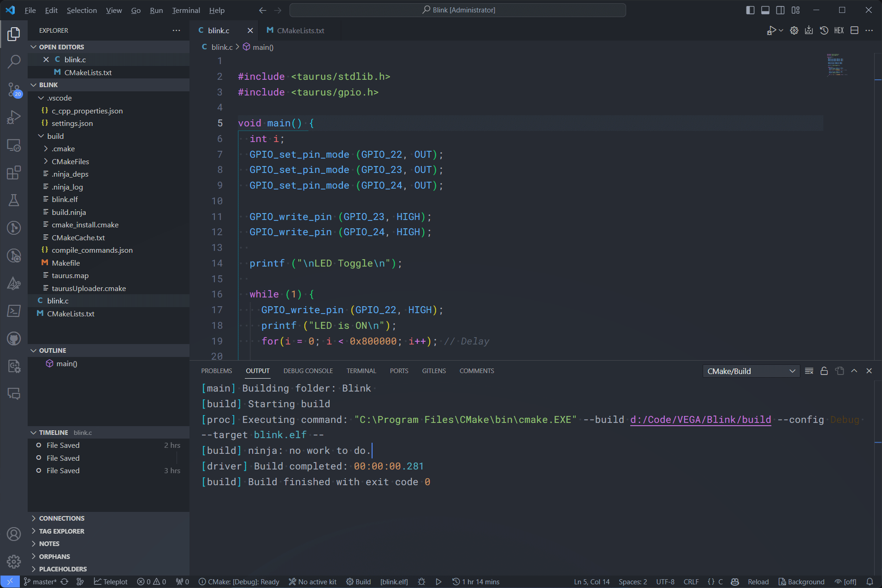Viewport: 882px width, 588px height.
Task: Open the CMake/Build output channel dropdown
Action: [751, 371]
